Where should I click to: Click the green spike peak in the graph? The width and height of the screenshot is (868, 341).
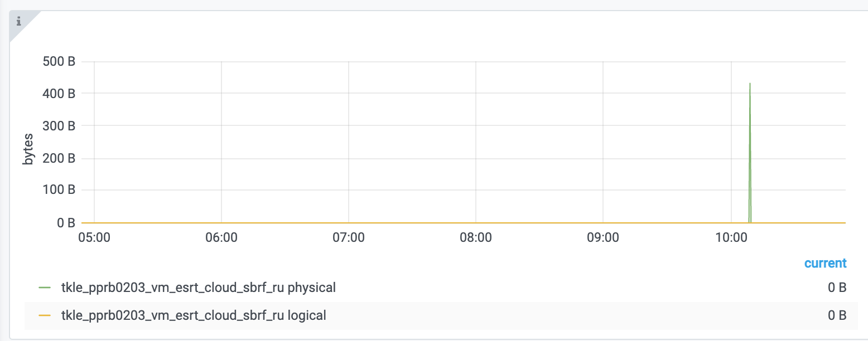tap(750, 84)
